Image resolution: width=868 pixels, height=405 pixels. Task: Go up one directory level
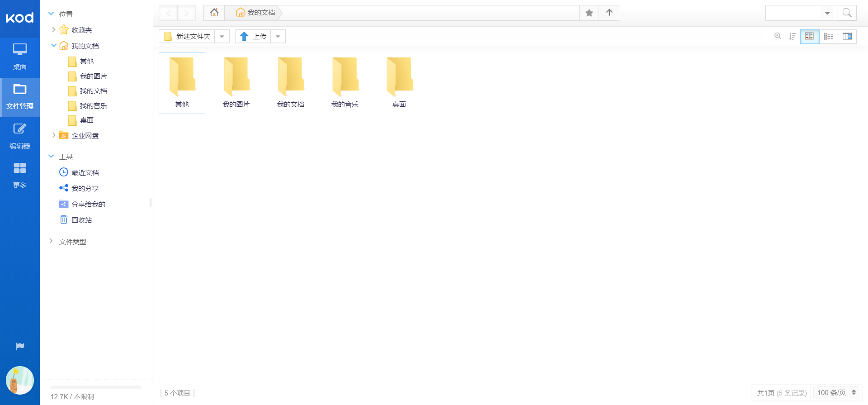coord(609,13)
